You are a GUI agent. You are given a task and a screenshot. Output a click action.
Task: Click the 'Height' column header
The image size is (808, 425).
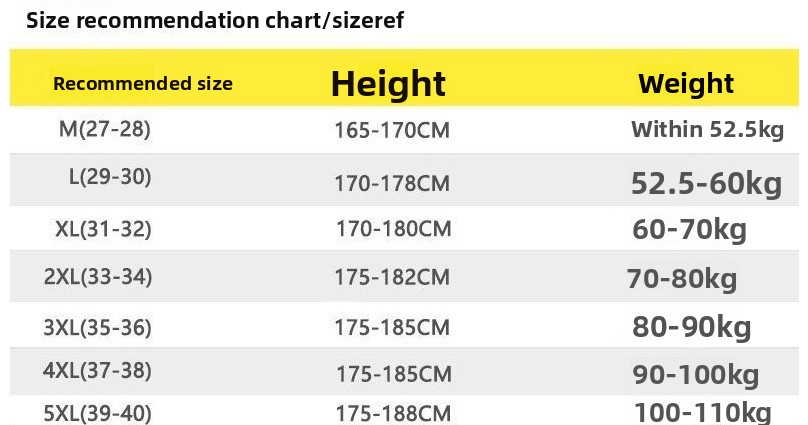[388, 83]
